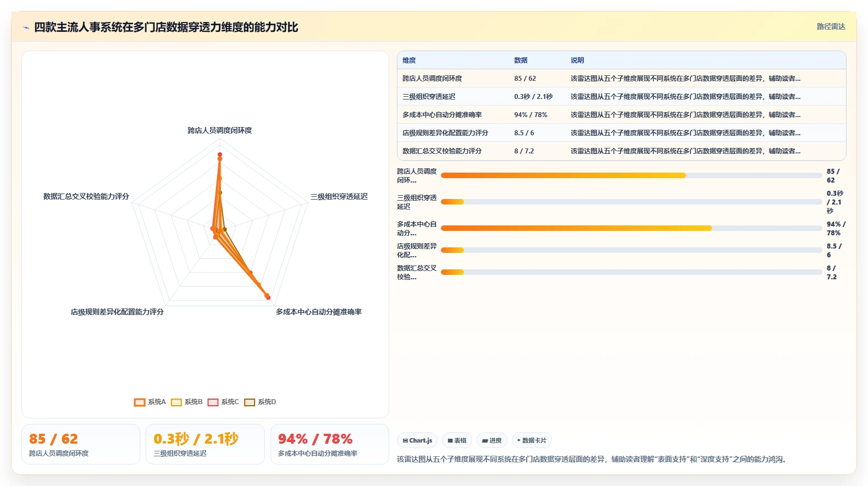Click the 维度 column header
This screenshot has width=868, height=486.
[x=409, y=60]
